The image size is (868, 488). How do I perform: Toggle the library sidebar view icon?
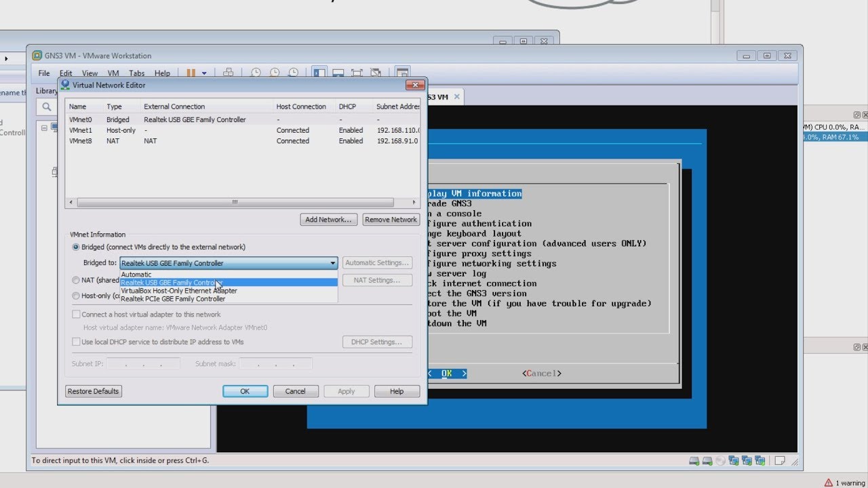(x=319, y=73)
